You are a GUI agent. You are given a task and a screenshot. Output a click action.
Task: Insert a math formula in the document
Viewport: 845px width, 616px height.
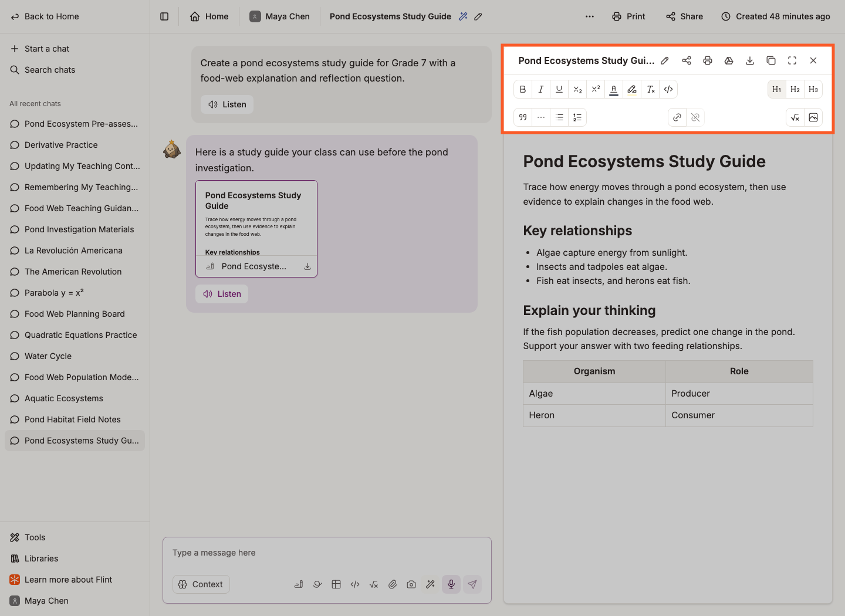click(x=795, y=117)
